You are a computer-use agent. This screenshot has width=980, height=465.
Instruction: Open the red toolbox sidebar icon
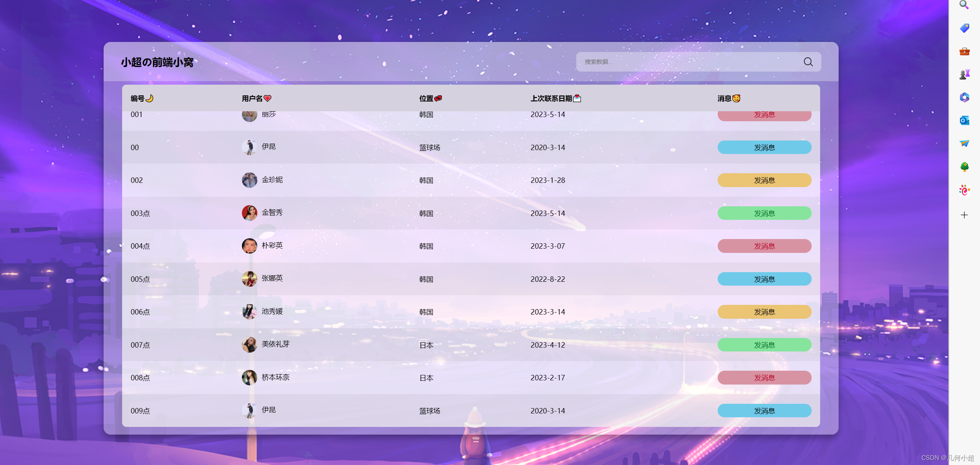tap(964, 51)
